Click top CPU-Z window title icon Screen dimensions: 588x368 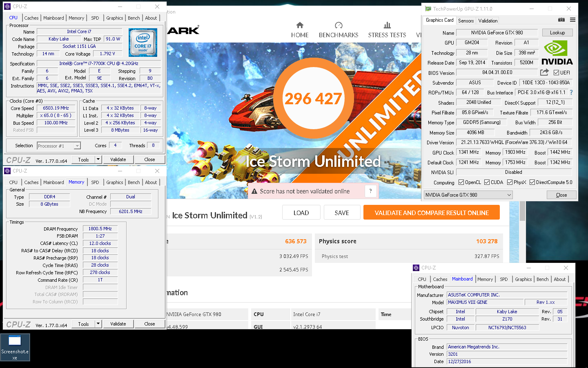7,7
